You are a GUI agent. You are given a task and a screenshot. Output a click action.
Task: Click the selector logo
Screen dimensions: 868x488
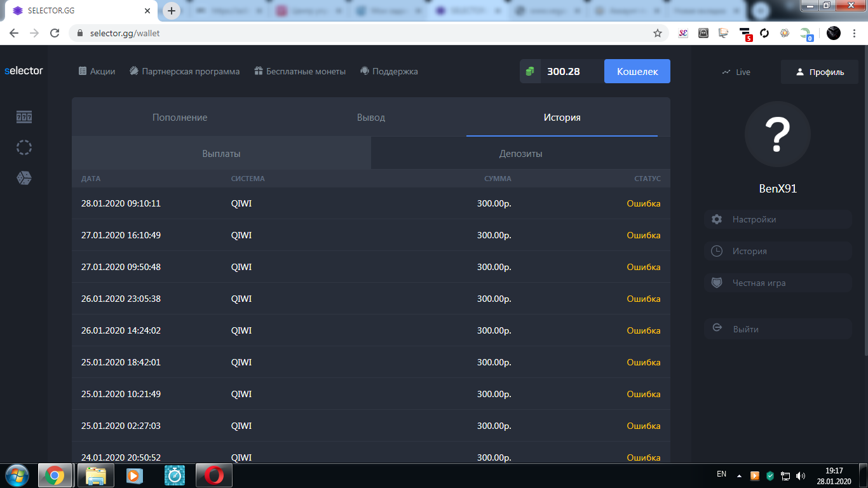[24, 71]
